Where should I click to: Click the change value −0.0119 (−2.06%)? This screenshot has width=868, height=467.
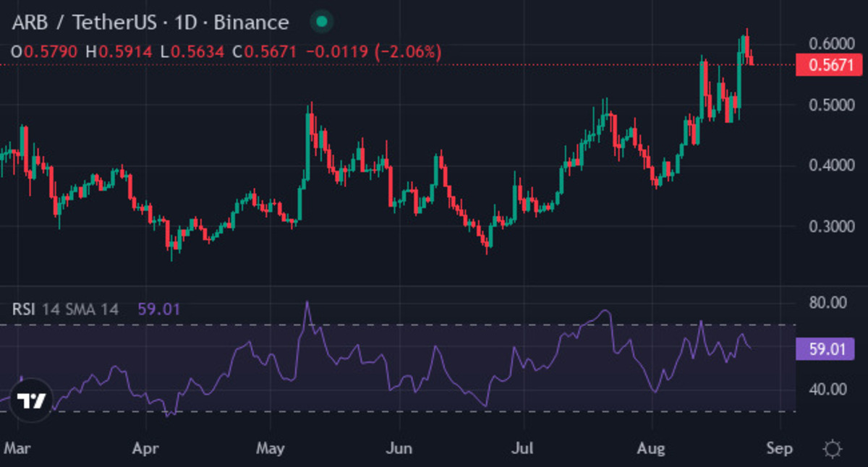point(373,51)
